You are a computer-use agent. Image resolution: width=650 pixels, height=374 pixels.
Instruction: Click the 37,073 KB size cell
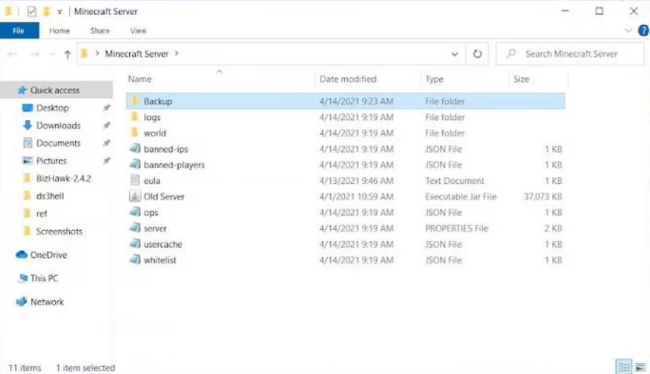tap(543, 197)
